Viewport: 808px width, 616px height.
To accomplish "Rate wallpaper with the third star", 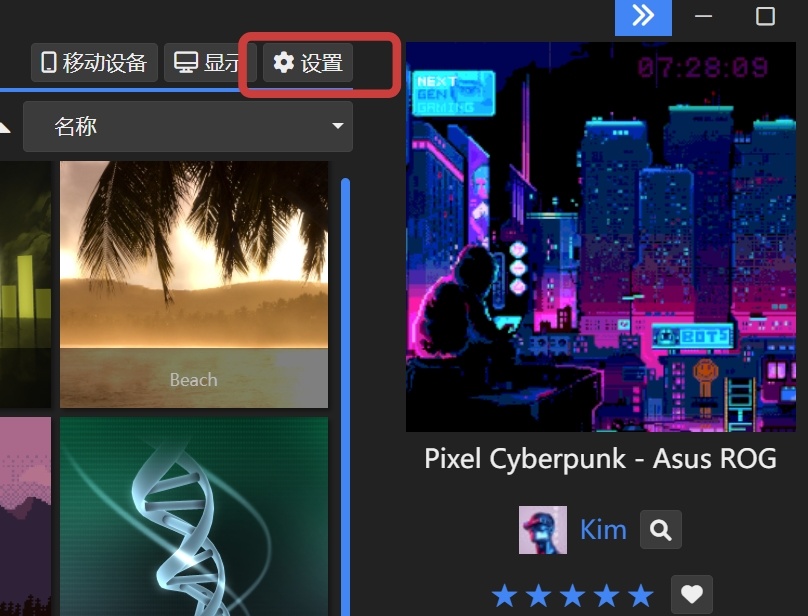I will [x=573, y=596].
